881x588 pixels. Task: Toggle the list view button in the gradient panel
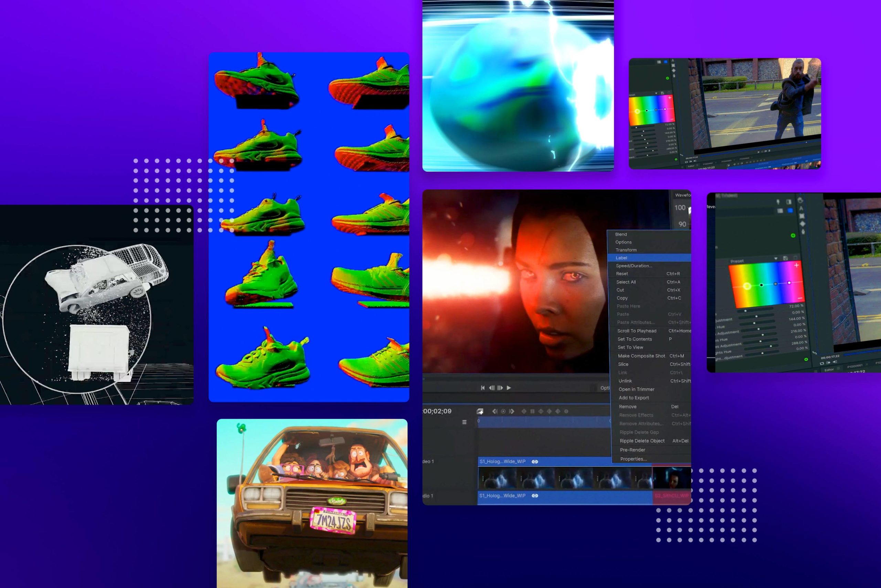tap(781, 211)
